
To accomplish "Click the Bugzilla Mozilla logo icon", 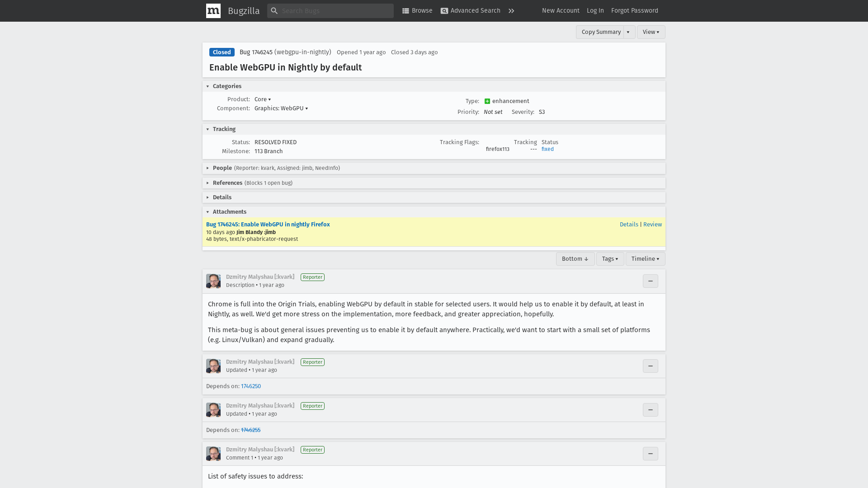I will (213, 11).
